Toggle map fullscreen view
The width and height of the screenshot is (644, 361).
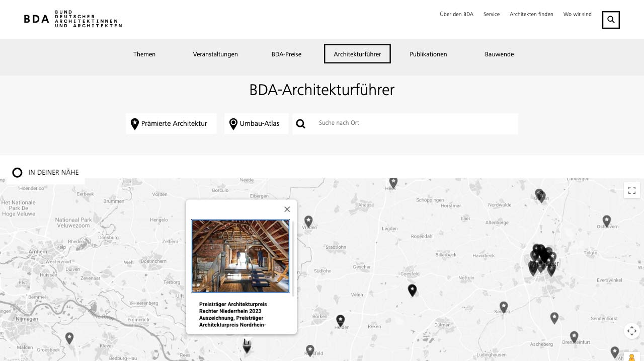point(632,190)
